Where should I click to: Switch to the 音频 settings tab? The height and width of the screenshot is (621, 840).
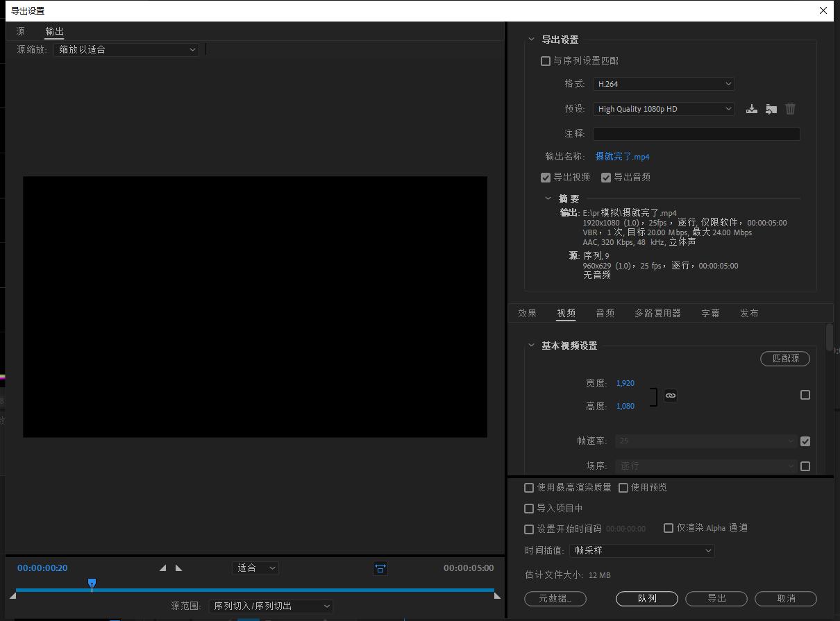click(605, 313)
